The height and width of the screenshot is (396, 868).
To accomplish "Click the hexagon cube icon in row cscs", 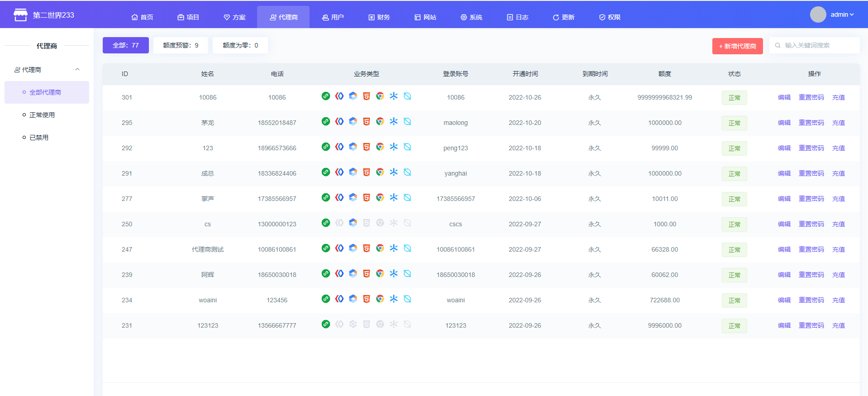I will (x=353, y=223).
